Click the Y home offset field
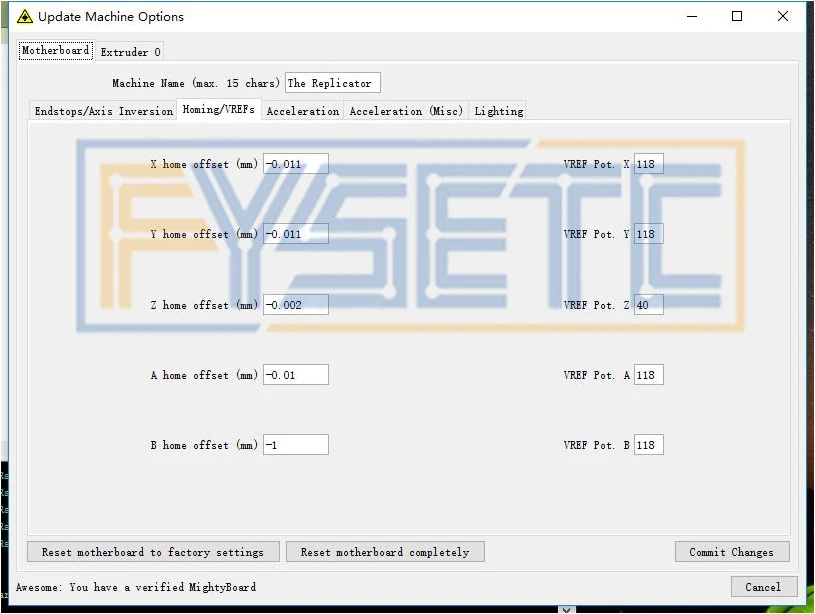The width and height of the screenshot is (815, 614). 296,234
